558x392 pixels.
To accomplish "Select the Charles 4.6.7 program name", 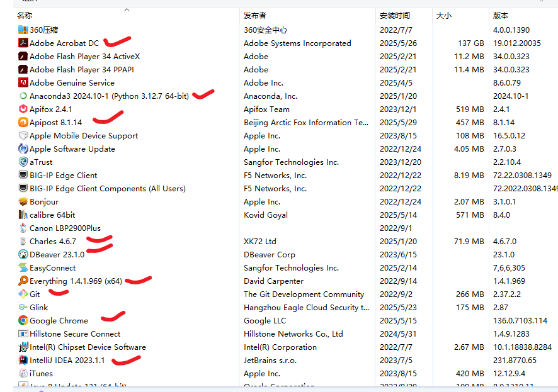I will tap(53, 242).
